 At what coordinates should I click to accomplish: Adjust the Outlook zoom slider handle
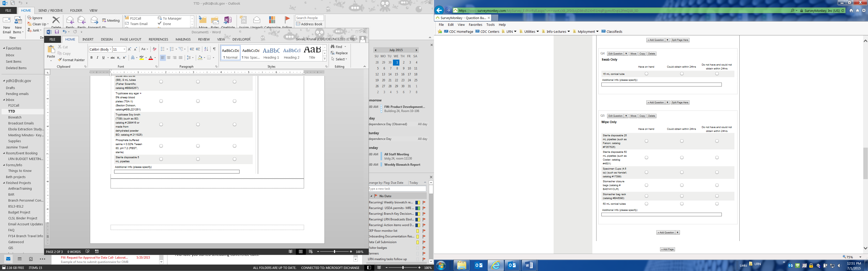(403, 268)
